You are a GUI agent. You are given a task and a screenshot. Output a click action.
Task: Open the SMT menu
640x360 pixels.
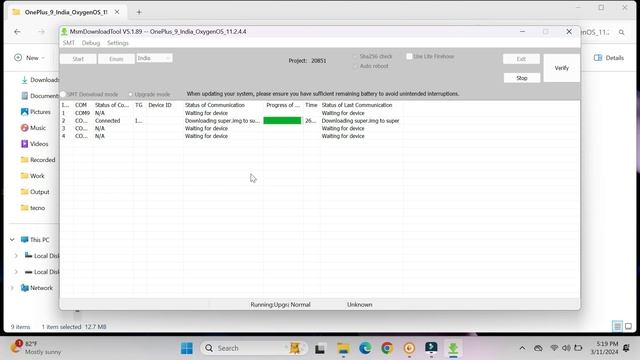pos(69,43)
